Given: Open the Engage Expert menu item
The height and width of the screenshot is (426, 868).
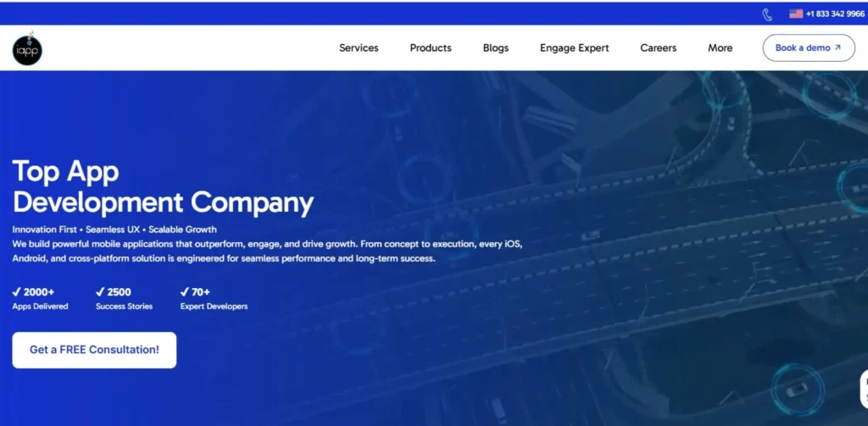Looking at the screenshot, I should (574, 48).
